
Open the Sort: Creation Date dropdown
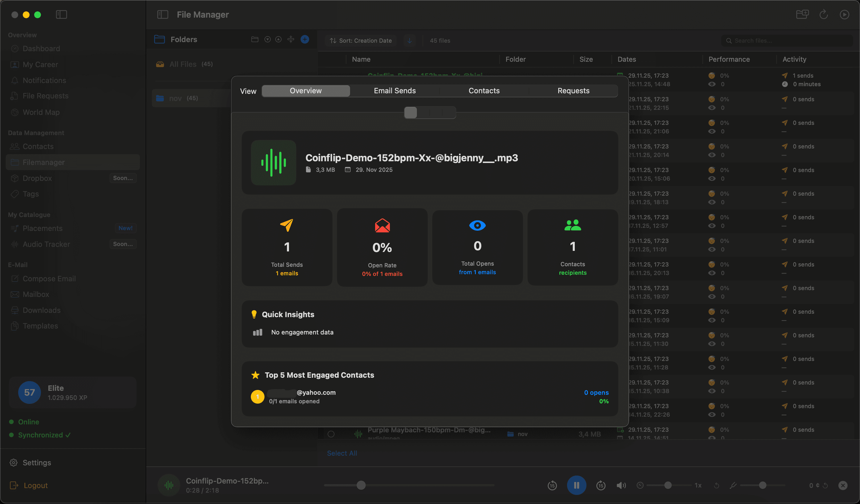coord(361,40)
